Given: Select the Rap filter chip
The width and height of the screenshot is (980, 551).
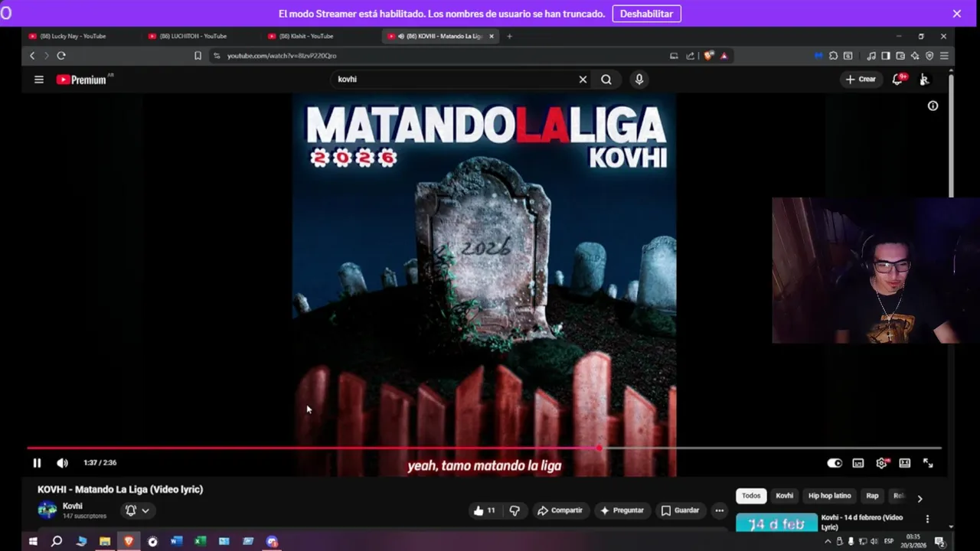Looking at the screenshot, I should pos(872,496).
